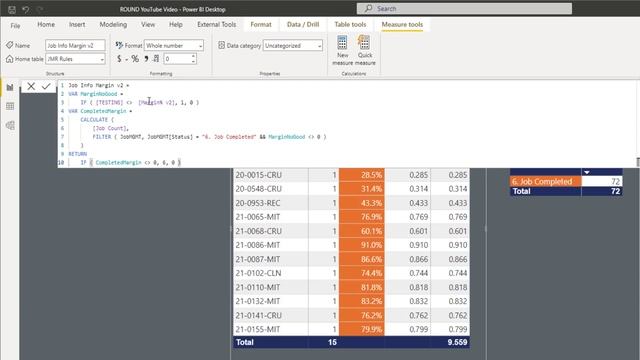This screenshot has width=640, height=360.
Task: Select row 20-0015-CRU in table
Action: 351,175
